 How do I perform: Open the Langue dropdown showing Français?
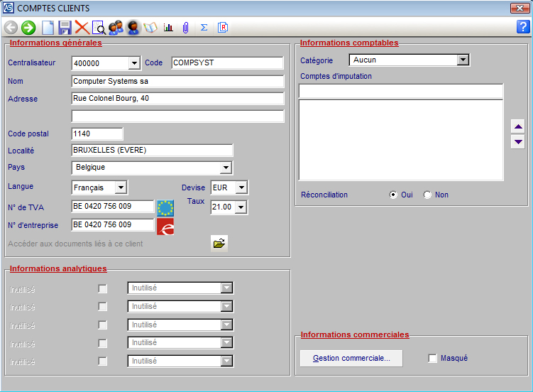tap(121, 187)
